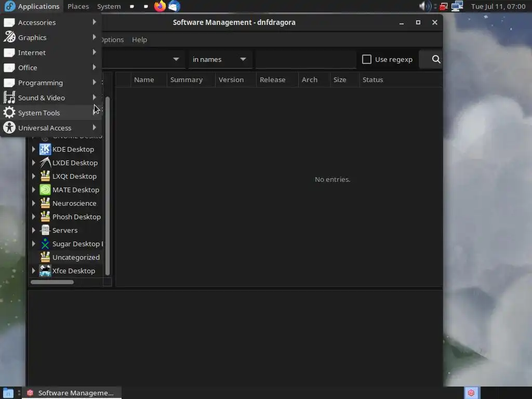Open the System Tools submenu

[50, 113]
